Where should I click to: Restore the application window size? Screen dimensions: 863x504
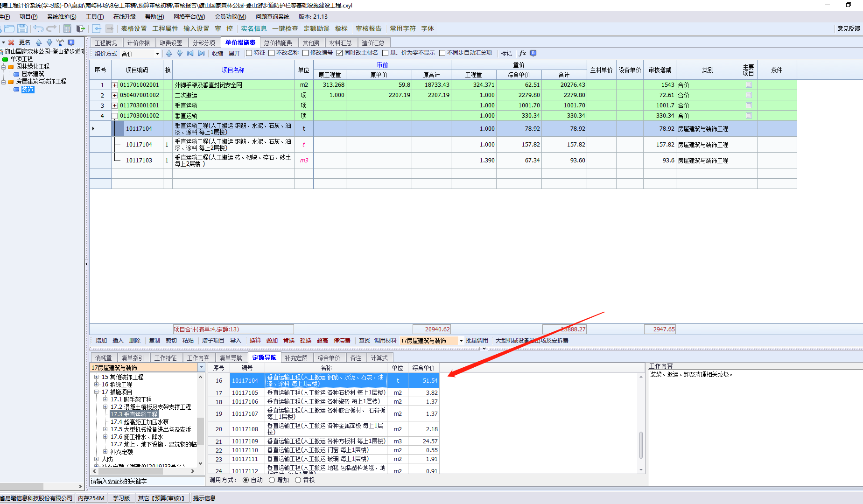coord(848,5)
